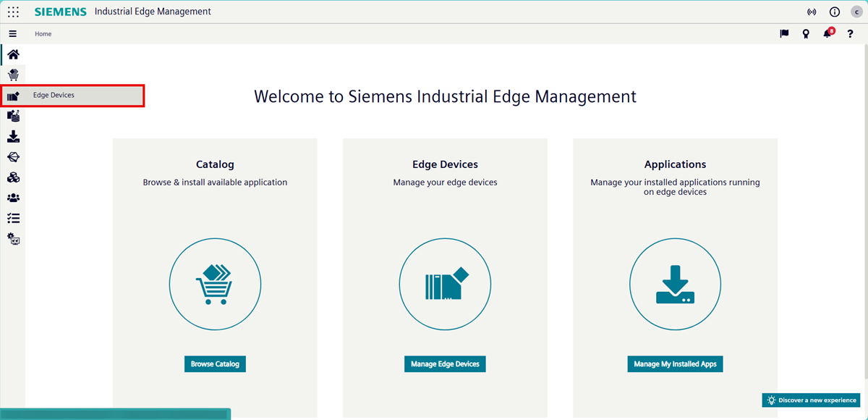Click the Browse Catalog button
This screenshot has height=420, width=868.
pyautogui.click(x=215, y=364)
